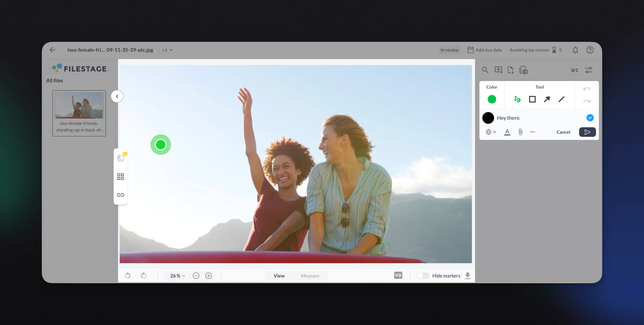Screen dimensions: 644x325
Task: Click the search comments magnifier icon
Action: point(485,70)
